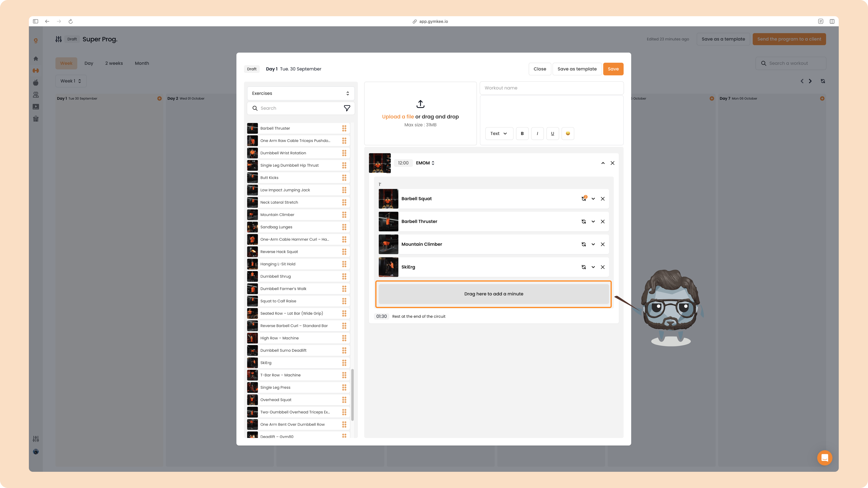Open the user avatar at sidebar bottom
The height and width of the screenshot is (488, 868).
click(x=36, y=452)
